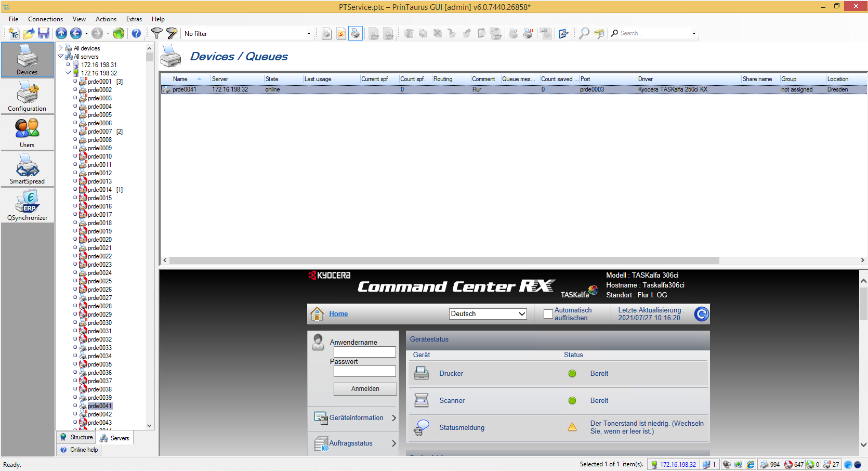
Task: Open the Connections menu
Action: click(x=45, y=19)
